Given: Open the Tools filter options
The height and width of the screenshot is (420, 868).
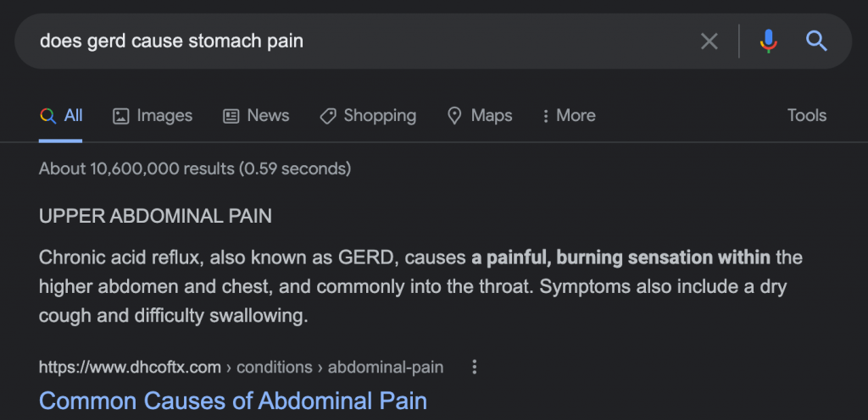Looking at the screenshot, I should coord(806,116).
